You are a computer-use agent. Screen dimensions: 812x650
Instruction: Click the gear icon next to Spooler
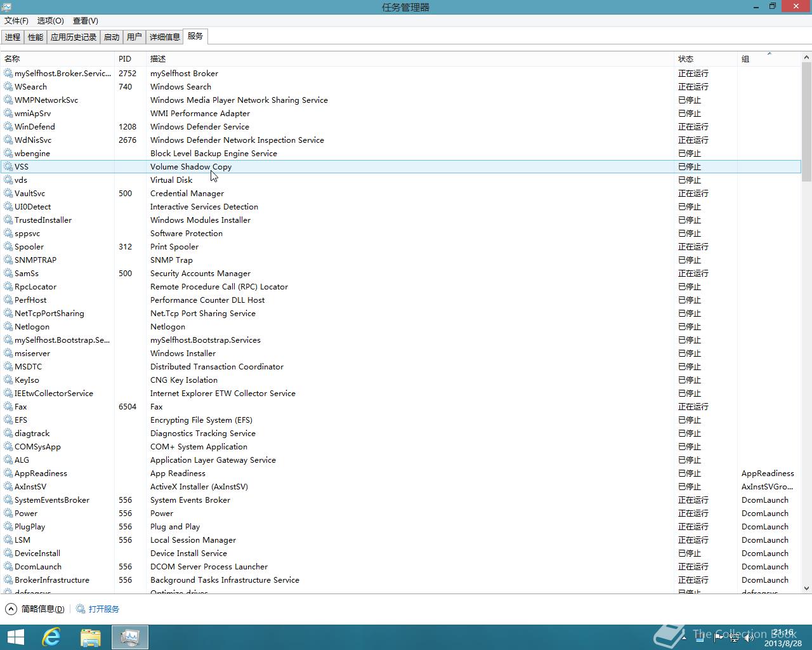(8, 247)
